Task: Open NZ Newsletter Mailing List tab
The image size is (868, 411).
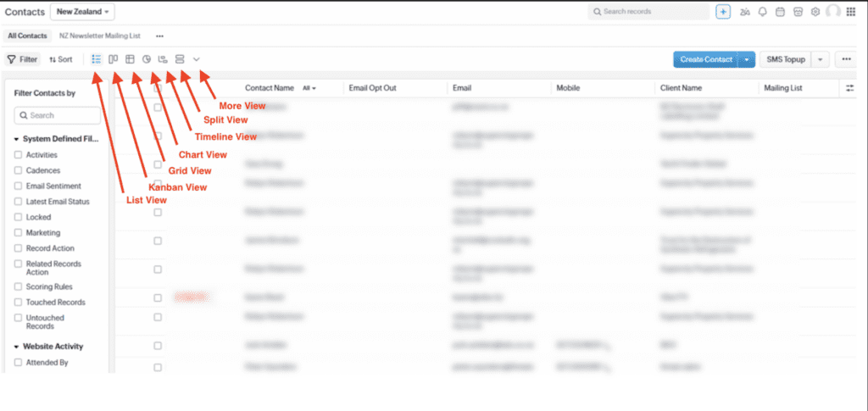Action: click(99, 36)
